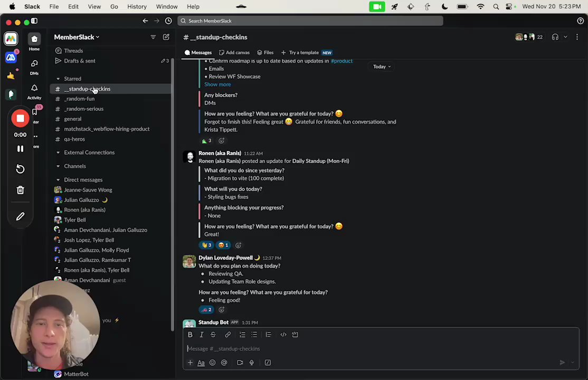Open the Activity bell icon
This screenshot has width=588, height=380.
[34, 88]
